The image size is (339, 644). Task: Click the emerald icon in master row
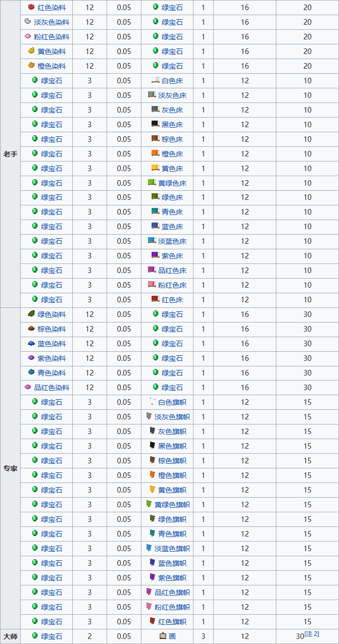(35, 636)
